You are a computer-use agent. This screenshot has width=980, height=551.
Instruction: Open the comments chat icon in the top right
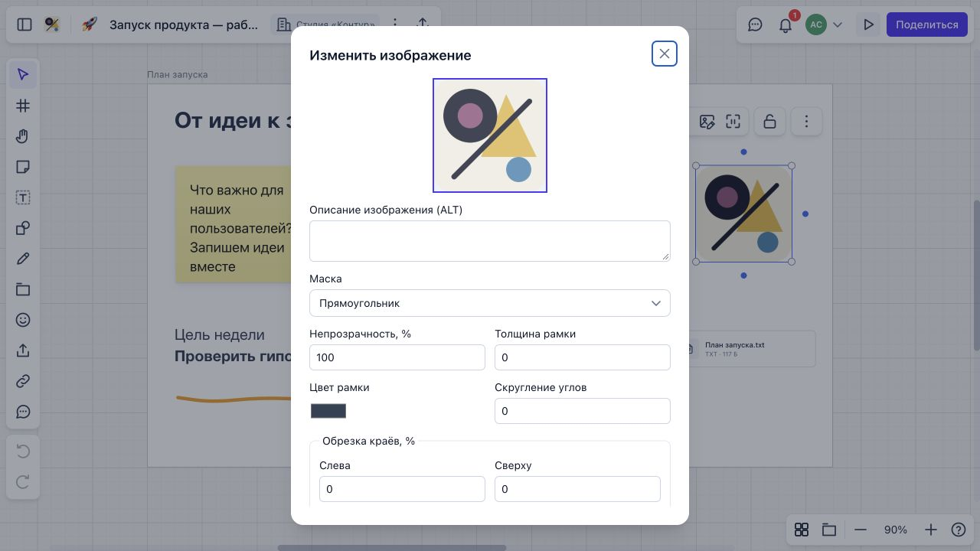[755, 24]
